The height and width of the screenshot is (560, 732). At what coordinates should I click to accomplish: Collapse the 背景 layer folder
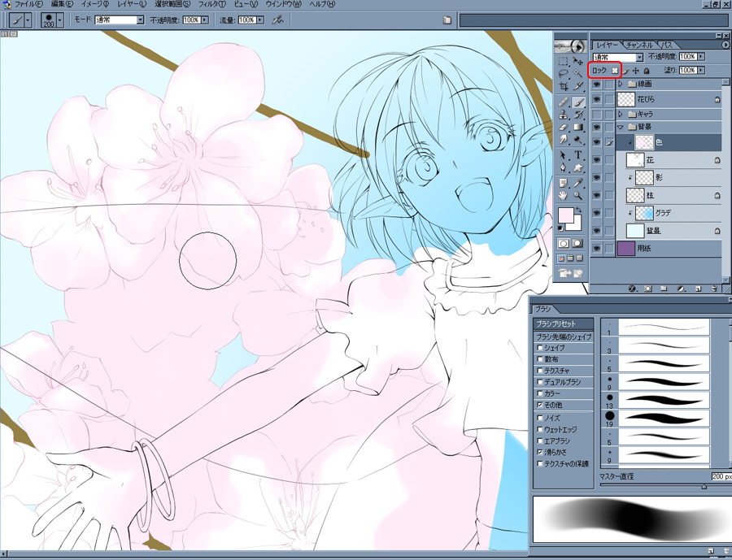(621, 128)
